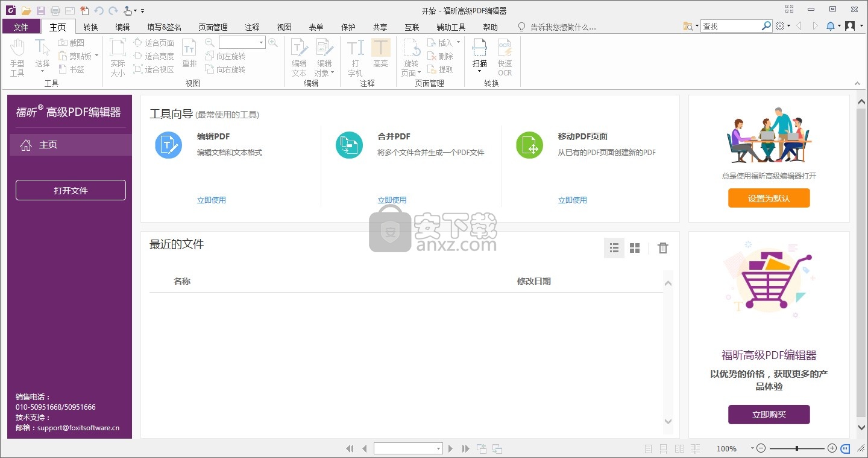
Task: Click the Open File (打开文件) button
Action: click(71, 190)
